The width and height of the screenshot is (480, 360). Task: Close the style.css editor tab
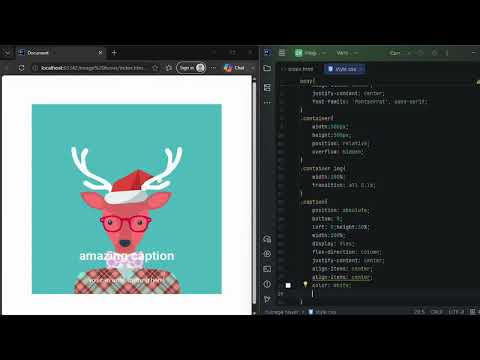(361, 69)
